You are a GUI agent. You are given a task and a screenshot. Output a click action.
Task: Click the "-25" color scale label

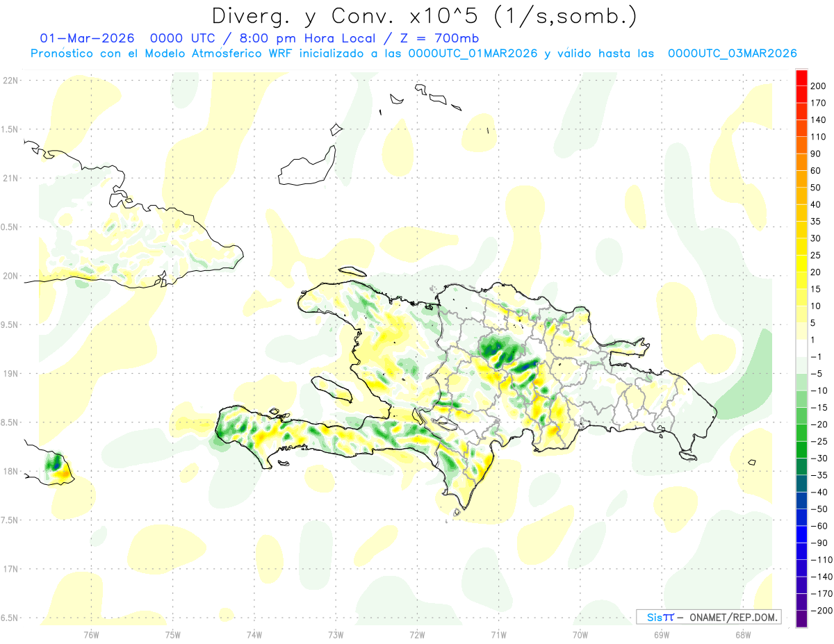[819, 441]
